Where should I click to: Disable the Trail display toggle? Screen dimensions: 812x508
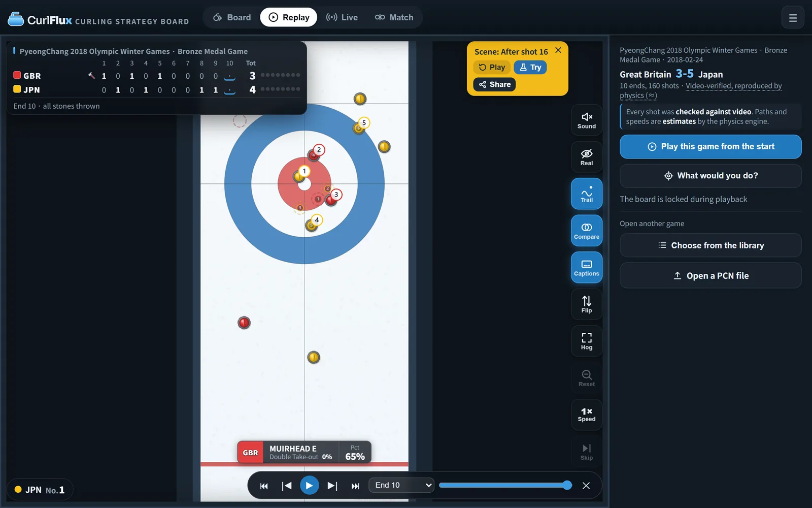pyautogui.click(x=586, y=194)
